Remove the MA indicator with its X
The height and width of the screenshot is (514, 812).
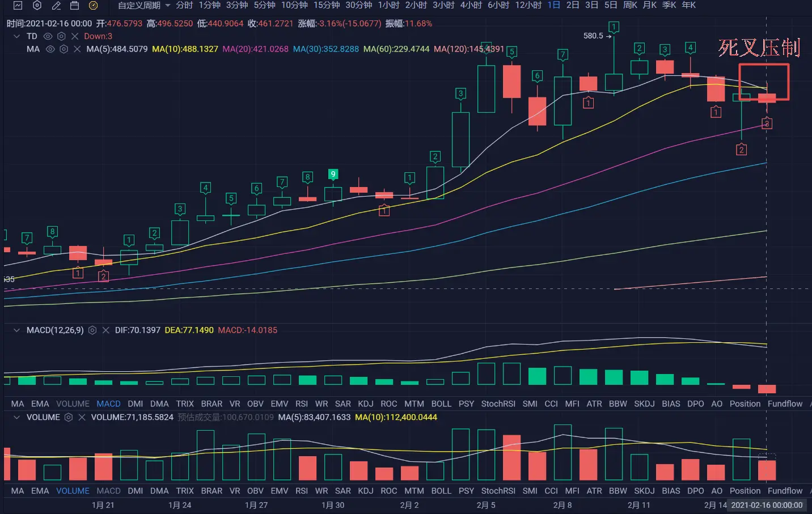coord(77,49)
